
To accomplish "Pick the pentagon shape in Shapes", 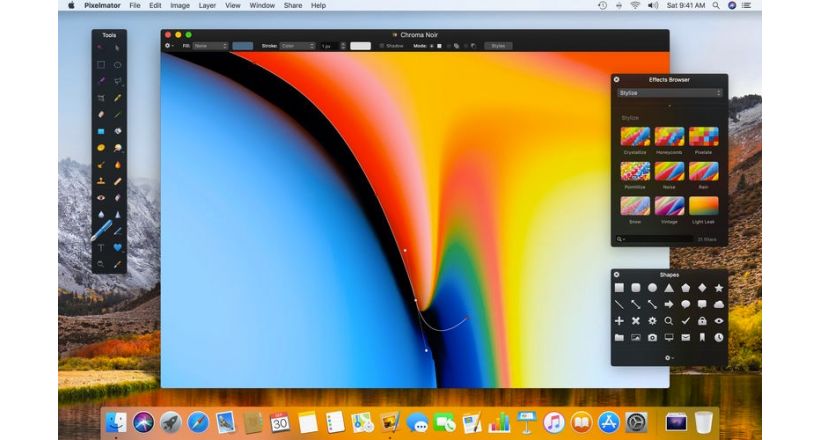I will (x=686, y=288).
